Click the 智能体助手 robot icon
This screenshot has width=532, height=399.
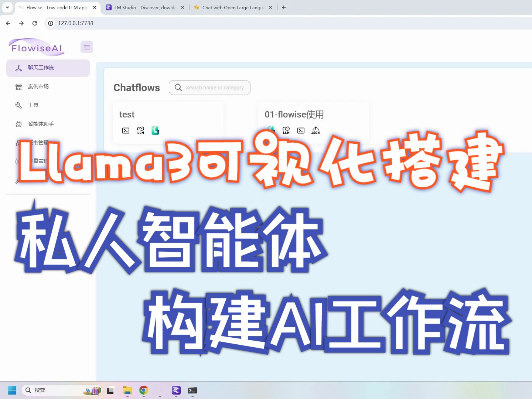(18, 124)
